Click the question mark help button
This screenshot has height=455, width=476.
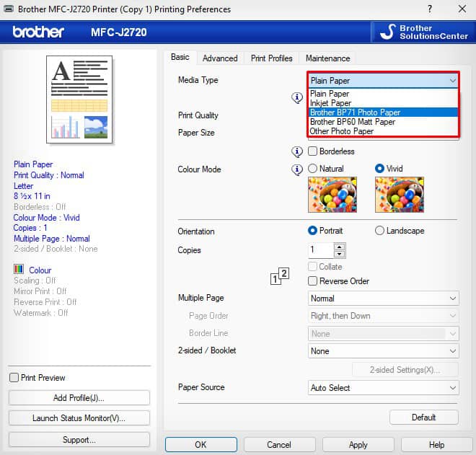point(430,9)
